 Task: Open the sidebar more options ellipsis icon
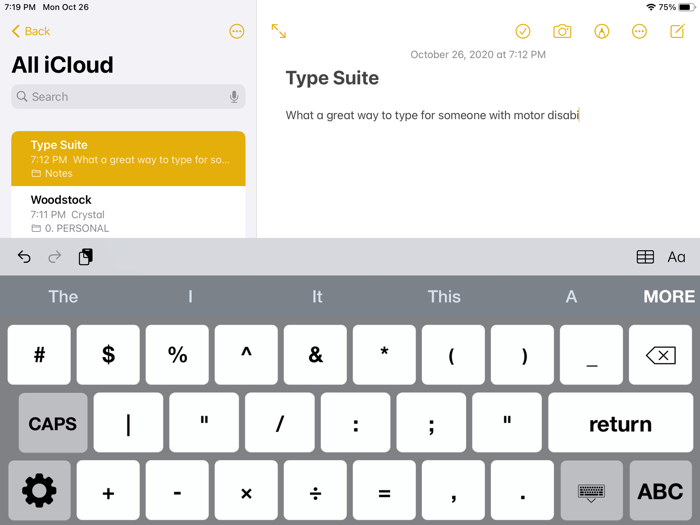coord(237,31)
